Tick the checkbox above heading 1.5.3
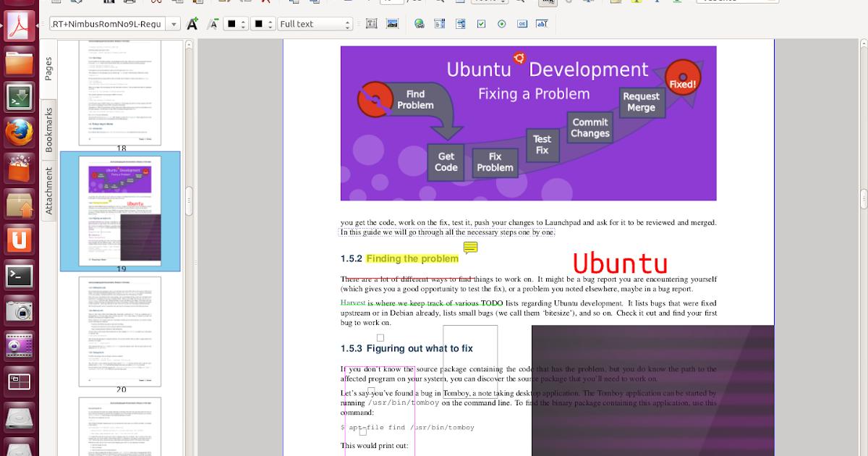 point(380,337)
